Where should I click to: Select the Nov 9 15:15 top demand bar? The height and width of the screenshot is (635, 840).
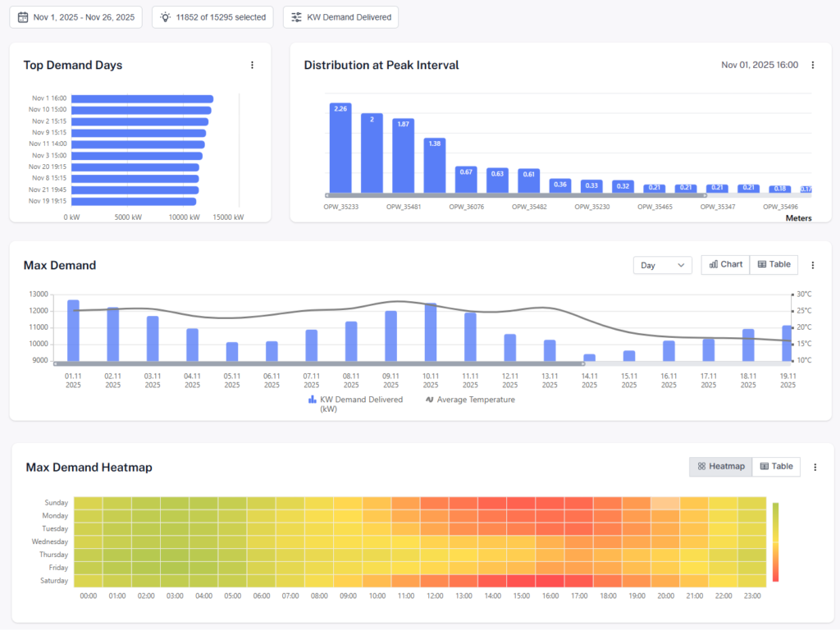[x=138, y=133]
